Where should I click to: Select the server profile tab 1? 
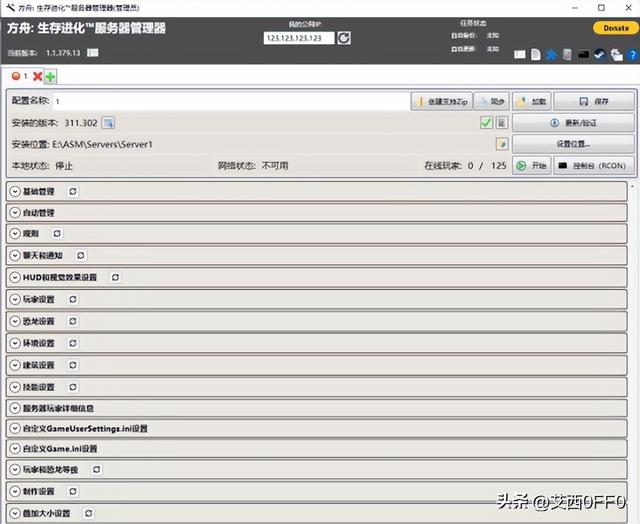point(18,76)
